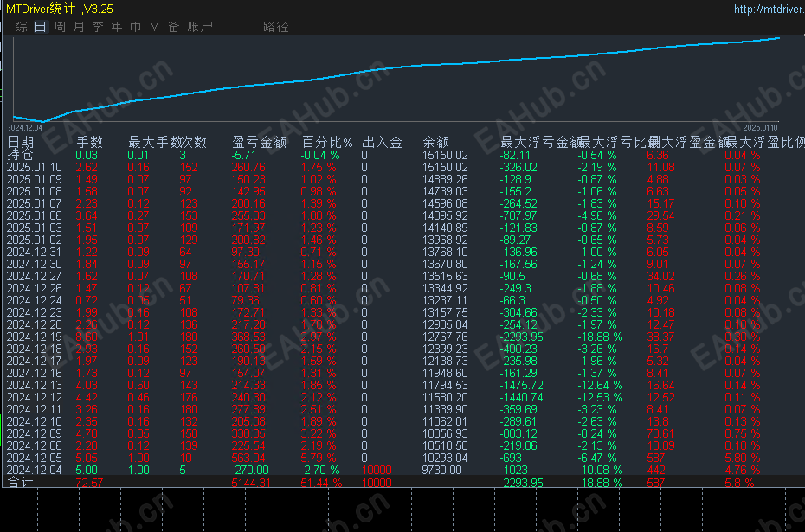The width and height of the screenshot is (805, 532).
Task: Open the 月 monthly tab
Action: click(x=79, y=27)
